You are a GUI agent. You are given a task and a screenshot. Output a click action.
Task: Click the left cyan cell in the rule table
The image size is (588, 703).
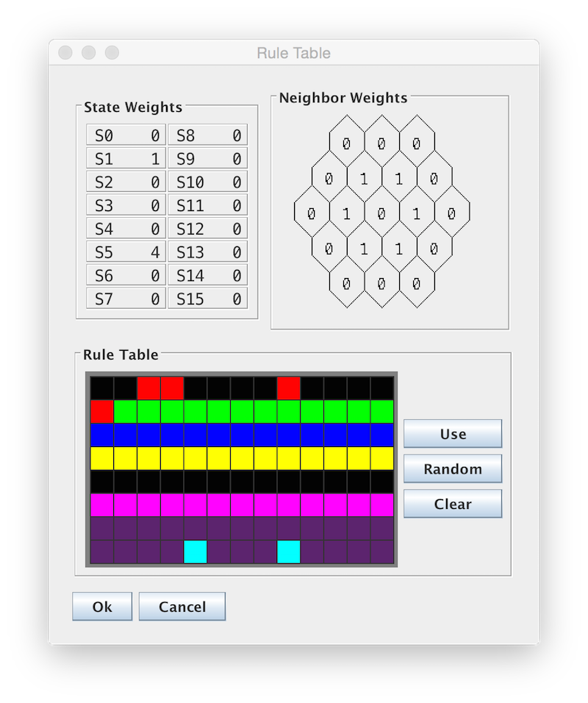[196, 552]
